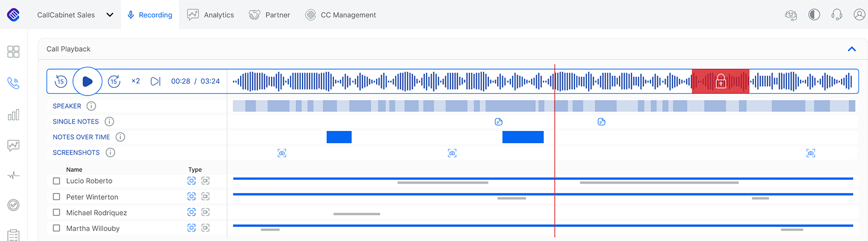868x241 pixels.
Task: Open the headset support icon
Action: pyautogui.click(x=837, y=15)
